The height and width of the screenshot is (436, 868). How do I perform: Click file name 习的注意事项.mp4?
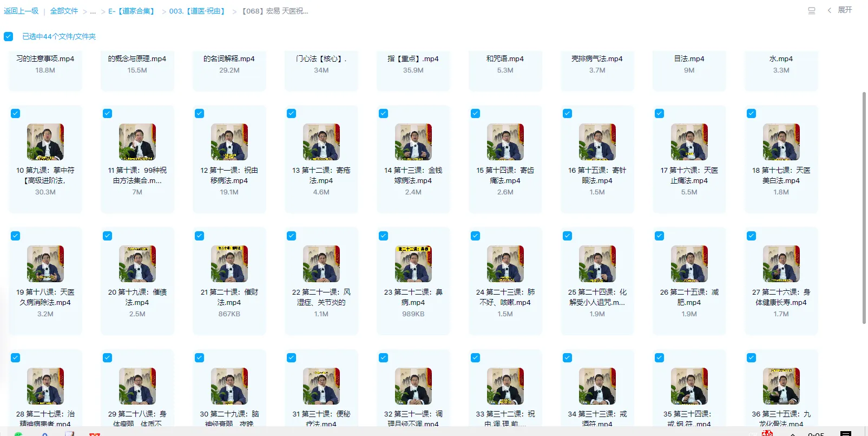(x=45, y=58)
